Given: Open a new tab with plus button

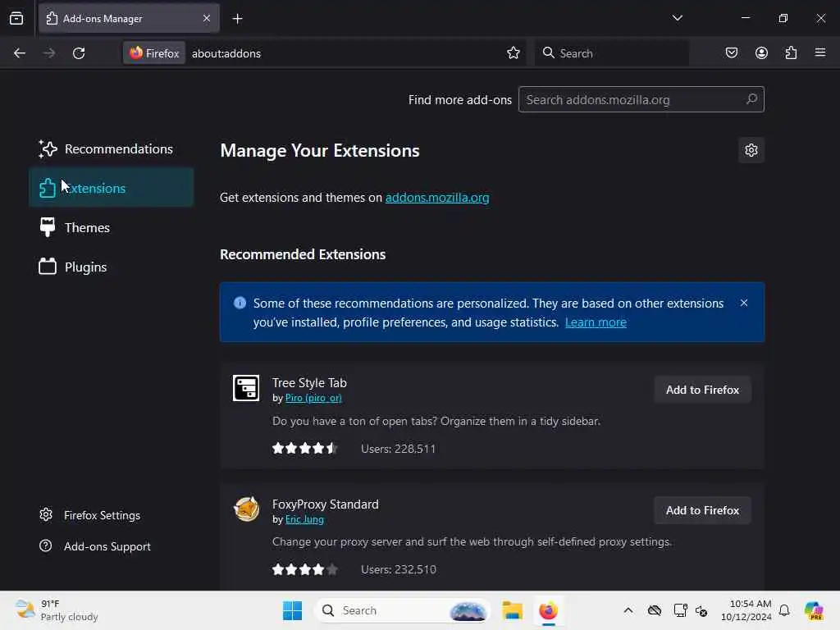Looking at the screenshot, I should 237,19.
